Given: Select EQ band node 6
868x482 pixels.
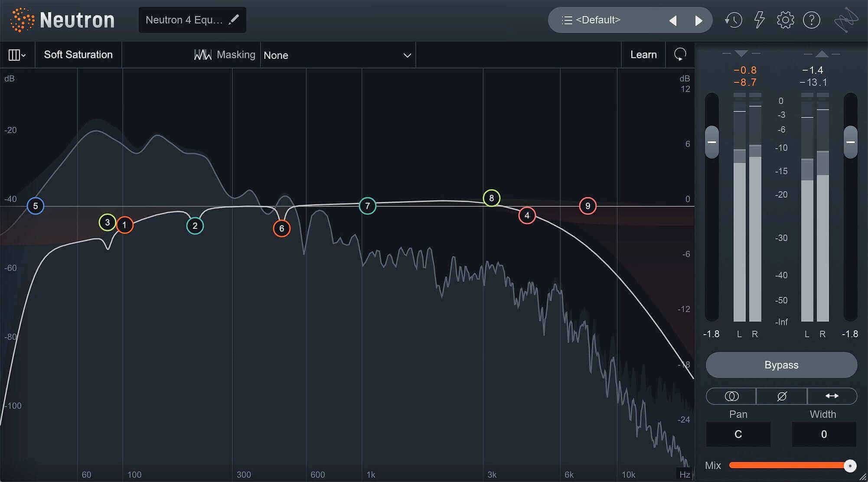Looking at the screenshot, I should click(282, 228).
